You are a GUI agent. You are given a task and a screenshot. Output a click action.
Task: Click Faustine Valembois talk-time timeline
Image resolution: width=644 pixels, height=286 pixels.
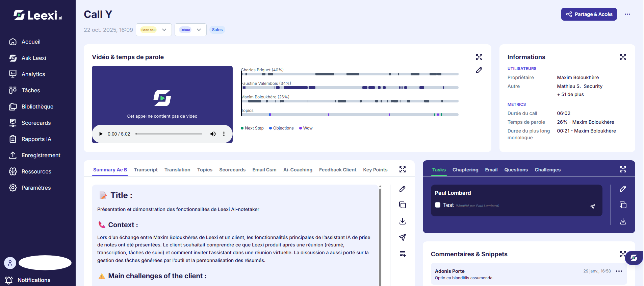coord(351,88)
